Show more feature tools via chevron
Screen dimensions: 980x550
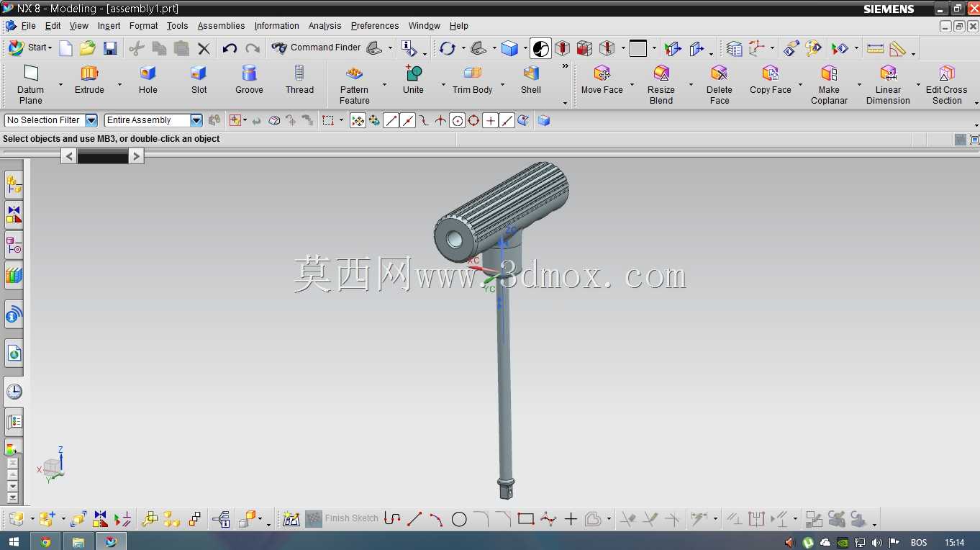pos(566,67)
